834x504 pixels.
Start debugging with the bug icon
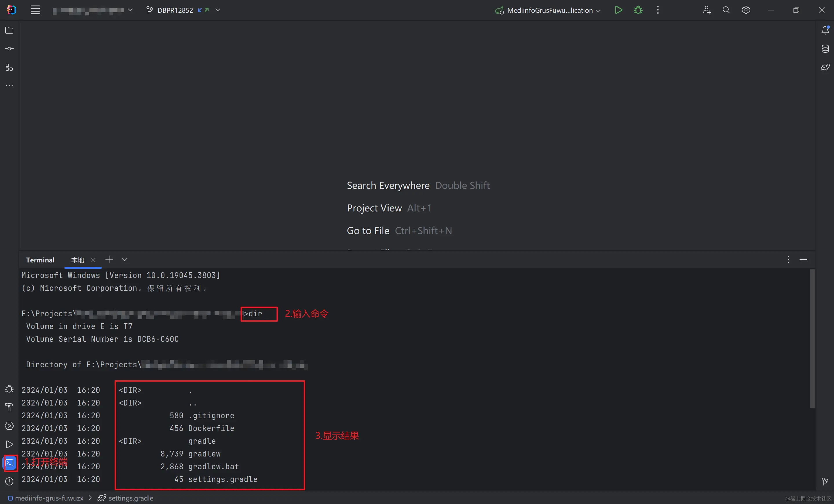click(638, 10)
